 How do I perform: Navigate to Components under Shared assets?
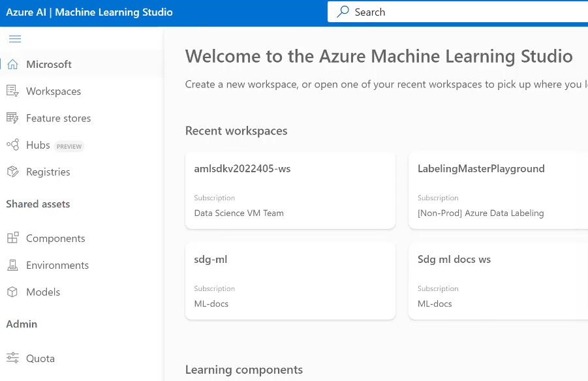[82, 238]
